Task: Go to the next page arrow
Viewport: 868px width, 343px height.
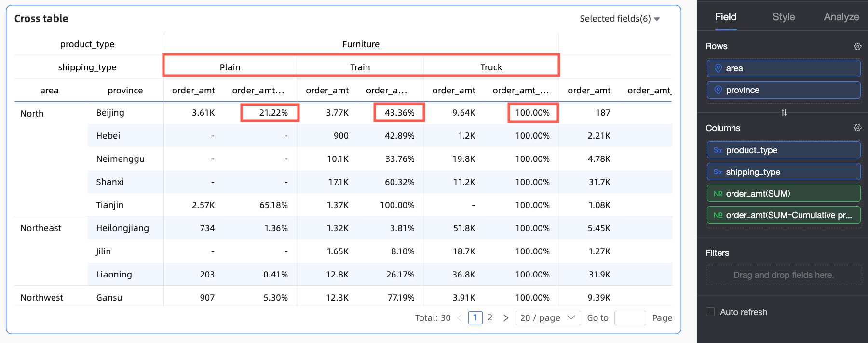Action: [x=506, y=318]
